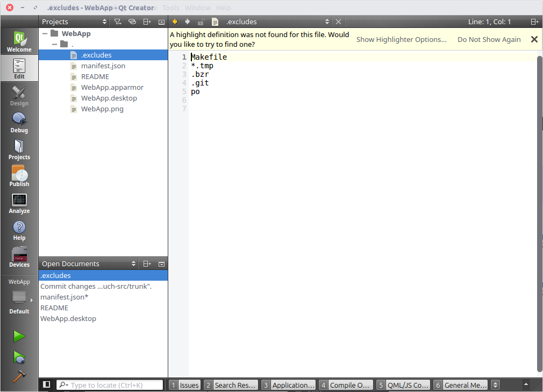Dismiss the highlight definition notice
Image resolution: width=543 pixels, height=392 pixels.
[x=534, y=39]
